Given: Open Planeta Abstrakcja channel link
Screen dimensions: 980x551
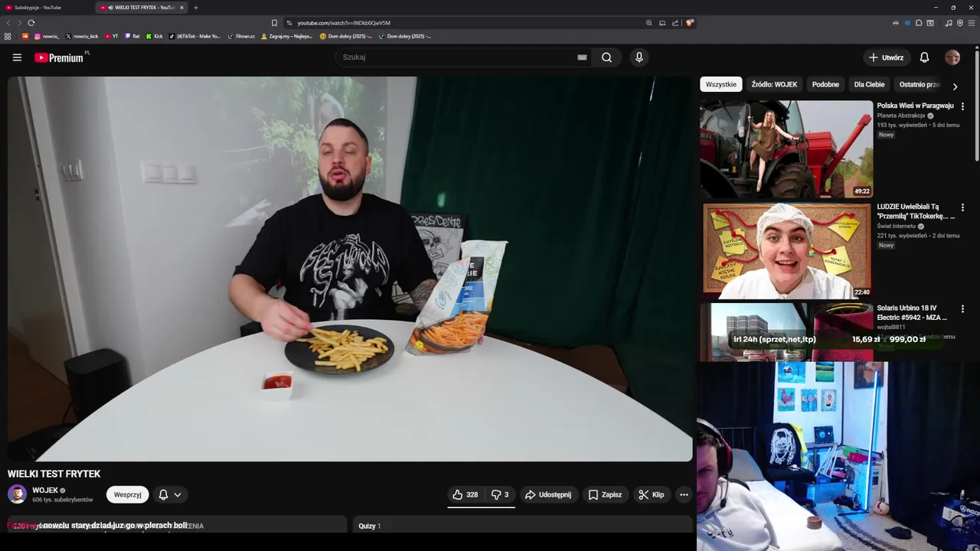Looking at the screenshot, I should 901,116.
